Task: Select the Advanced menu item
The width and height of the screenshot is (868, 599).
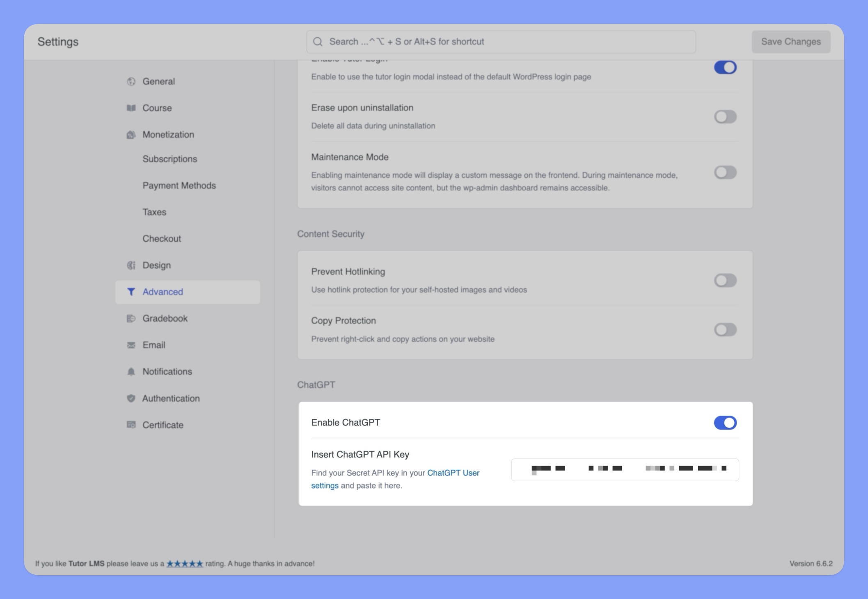Action: pyautogui.click(x=162, y=291)
